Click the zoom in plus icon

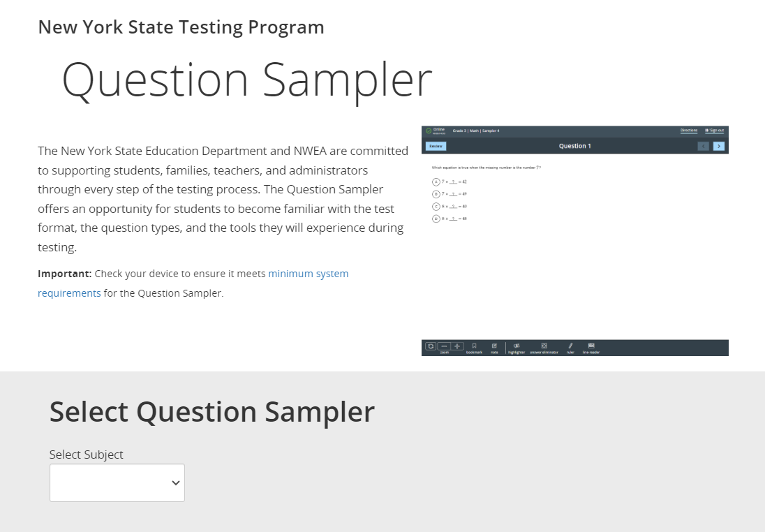coord(457,346)
